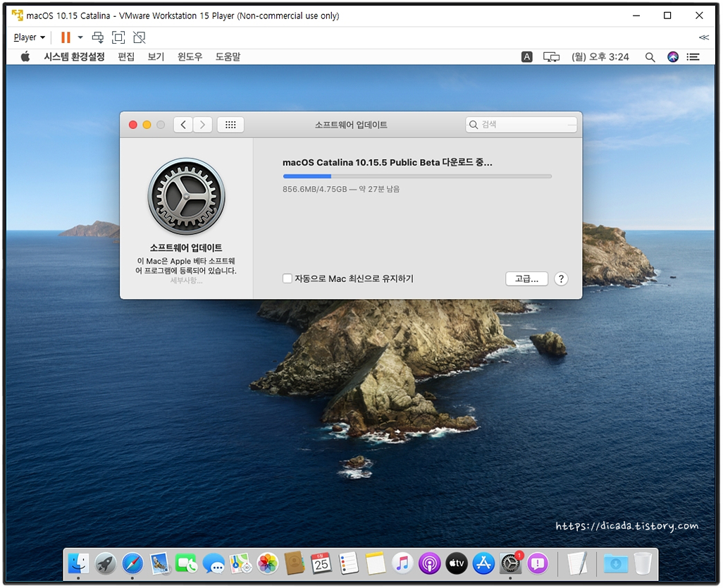
Task: Click the input source A icon
Action: [x=526, y=56]
